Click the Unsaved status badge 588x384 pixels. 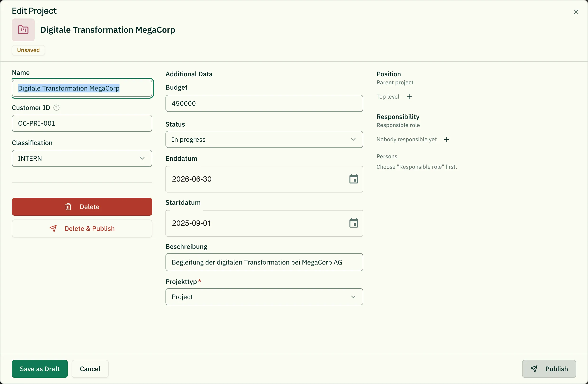28,50
